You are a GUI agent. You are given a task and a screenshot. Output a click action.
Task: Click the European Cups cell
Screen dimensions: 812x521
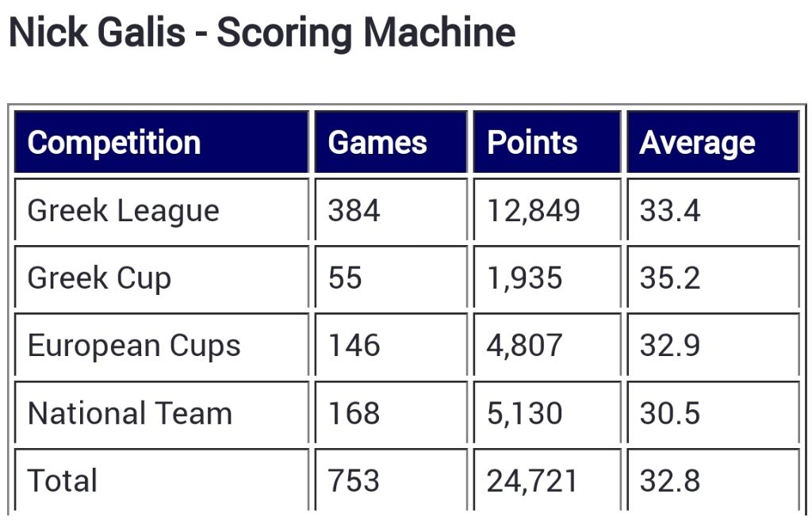click(x=134, y=346)
